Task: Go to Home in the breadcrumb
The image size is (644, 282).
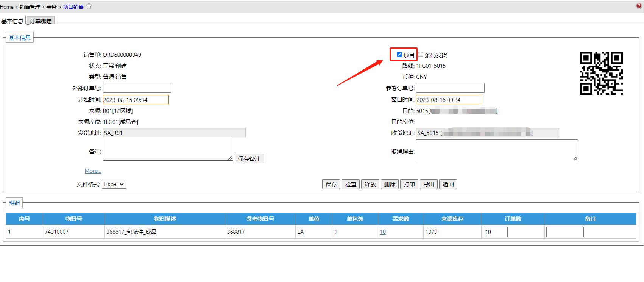Action: pos(7,7)
